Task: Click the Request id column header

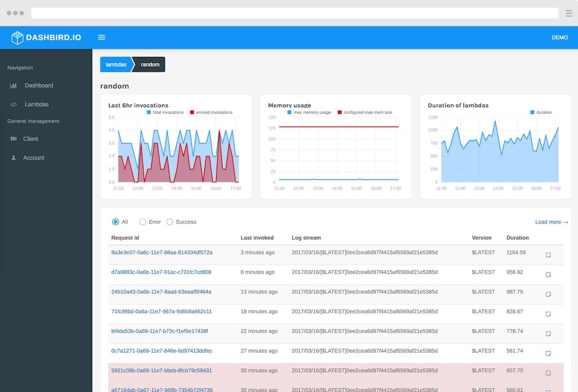Action: click(125, 237)
